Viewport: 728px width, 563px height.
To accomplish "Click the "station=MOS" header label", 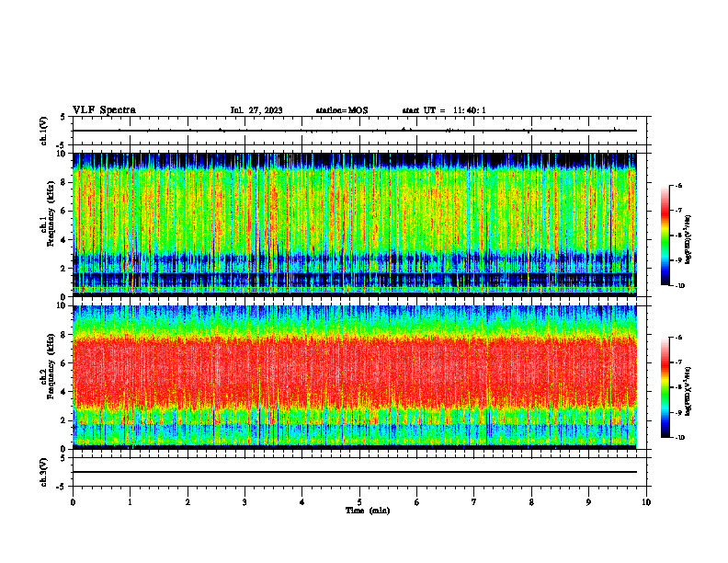I will [342, 110].
